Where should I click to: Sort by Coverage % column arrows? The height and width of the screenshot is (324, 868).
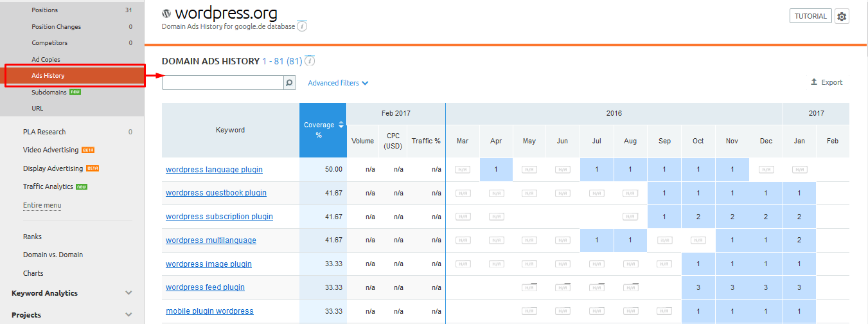click(341, 125)
